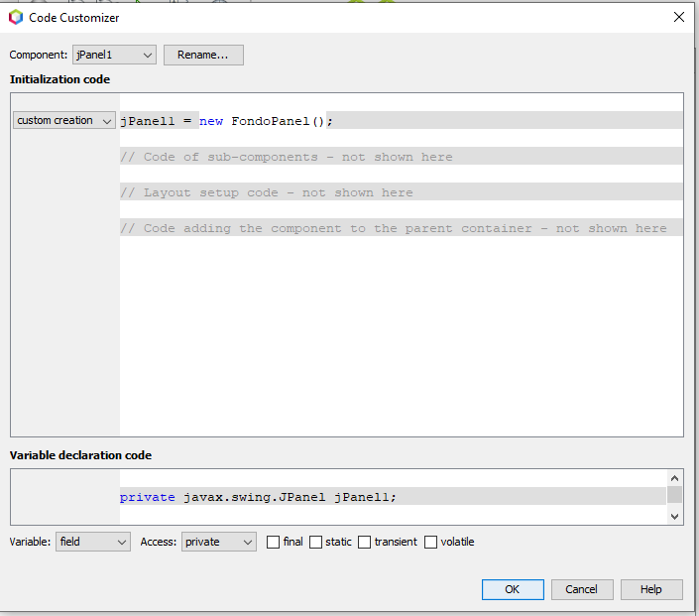Toggle the transient checkbox

click(x=364, y=542)
